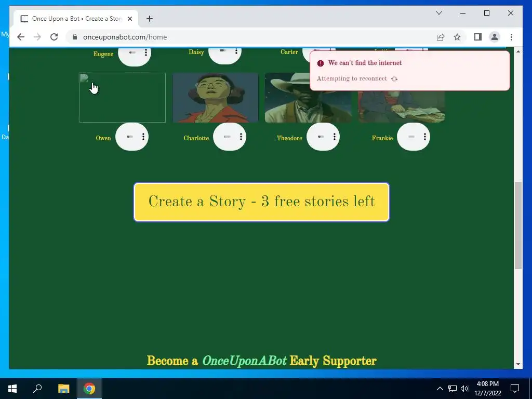Click the browser forward arrow
The width and height of the screenshot is (532, 399).
37,37
